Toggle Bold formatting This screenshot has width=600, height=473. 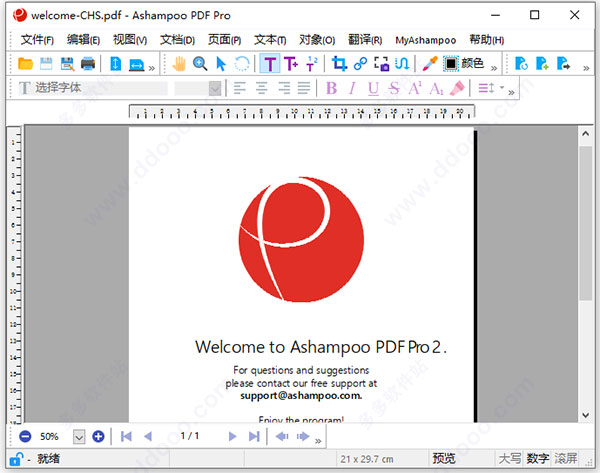click(x=331, y=88)
